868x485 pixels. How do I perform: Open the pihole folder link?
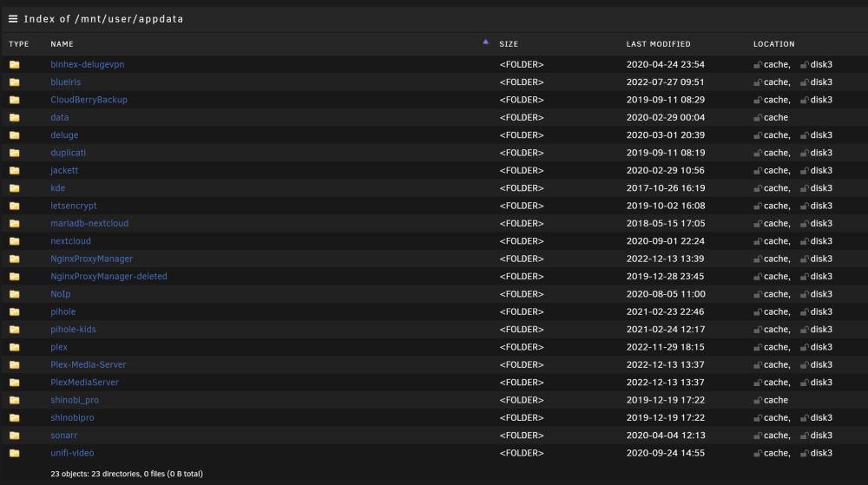pos(63,311)
